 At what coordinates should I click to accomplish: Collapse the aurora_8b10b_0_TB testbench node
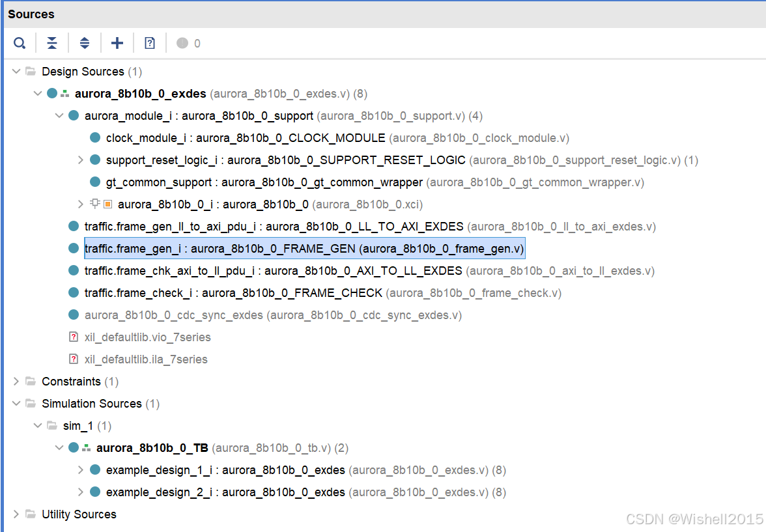point(59,447)
